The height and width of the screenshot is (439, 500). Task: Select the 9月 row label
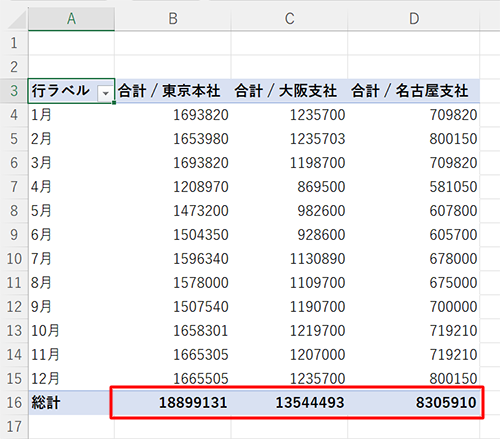point(71,307)
